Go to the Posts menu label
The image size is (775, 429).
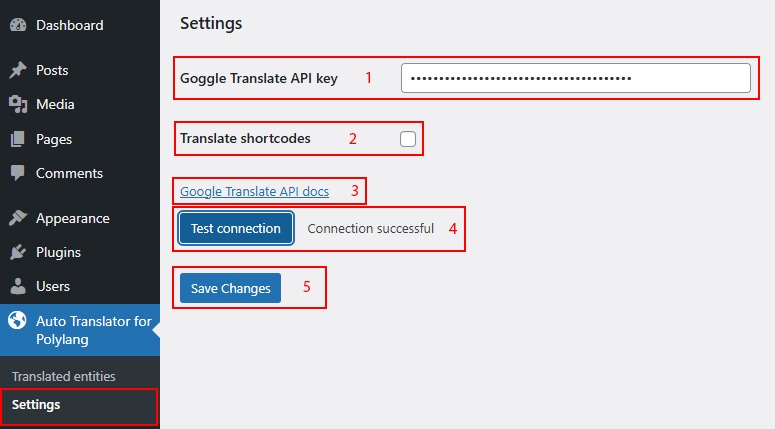[x=52, y=70]
